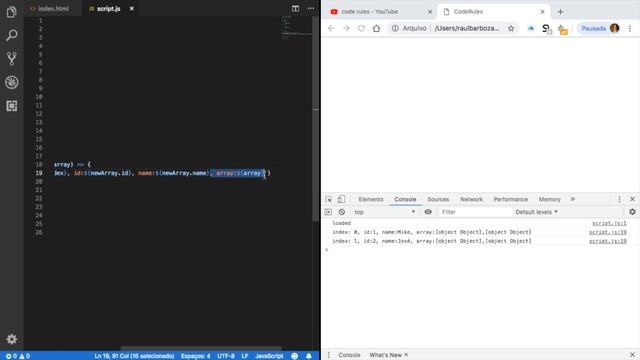Open the Default levels dropdown
Image resolution: width=640 pixels, height=360 pixels.
pyautogui.click(x=536, y=212)
